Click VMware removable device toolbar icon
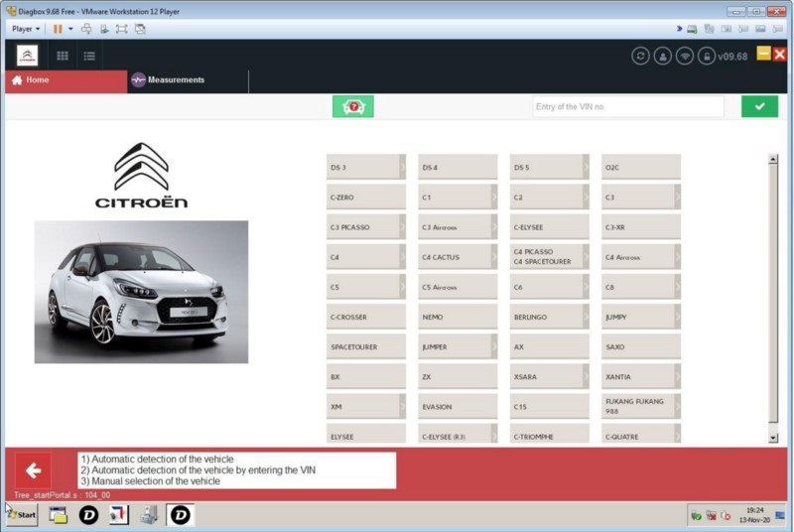794x532 pixels. [x=104, y=29]
